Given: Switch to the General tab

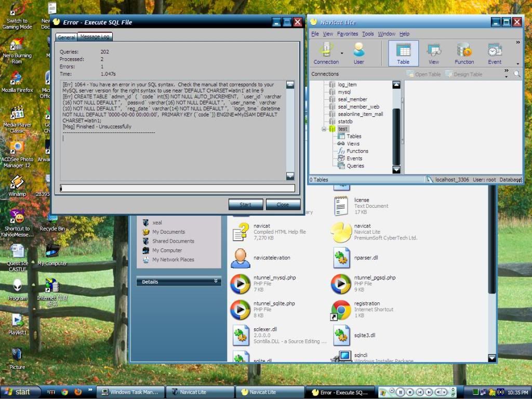Looking at the screenshot, I should [66, 37].
